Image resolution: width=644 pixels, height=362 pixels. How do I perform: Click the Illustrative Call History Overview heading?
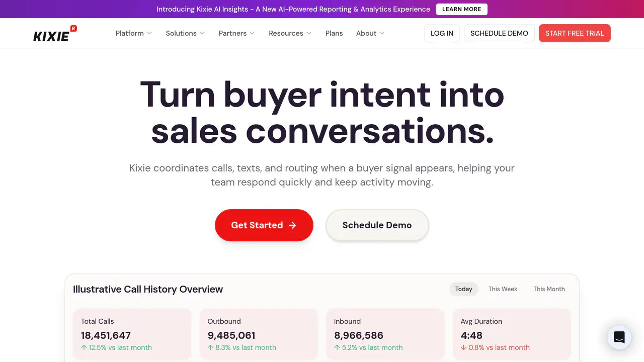148,289
